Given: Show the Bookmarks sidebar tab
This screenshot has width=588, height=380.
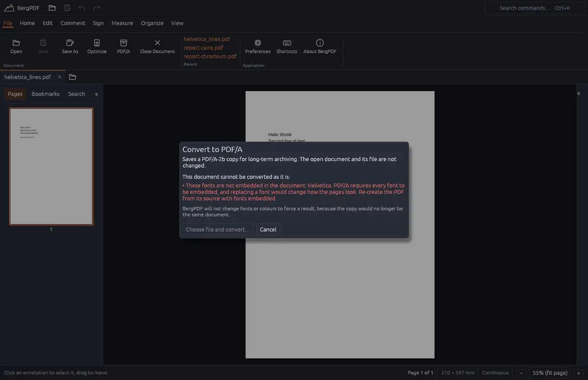Looking at the screenshot, I should (45, 94).
